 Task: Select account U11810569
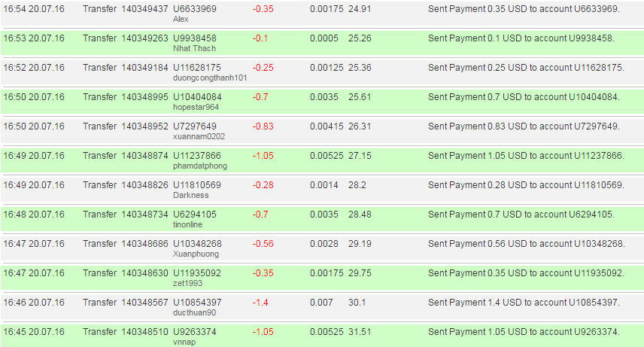(x=197, y=185)
